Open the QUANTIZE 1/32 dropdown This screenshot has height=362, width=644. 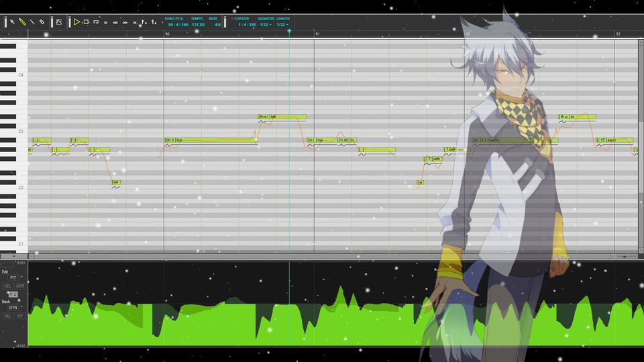[x=266, y=25]
